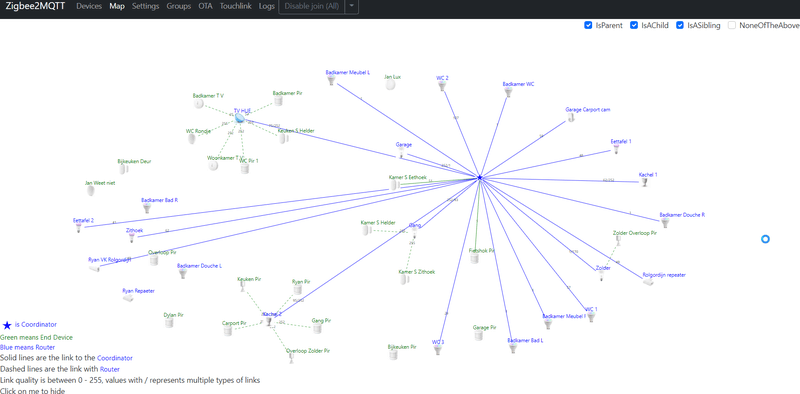The width and height of the screenshot is (800, 394).
Task: Select the Keuken S Helder sensor node
Action: [x=283, y=138]
